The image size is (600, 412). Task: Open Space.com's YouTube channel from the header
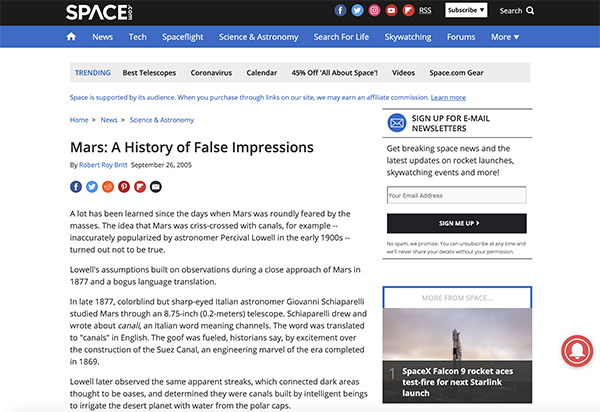(391, 11)
